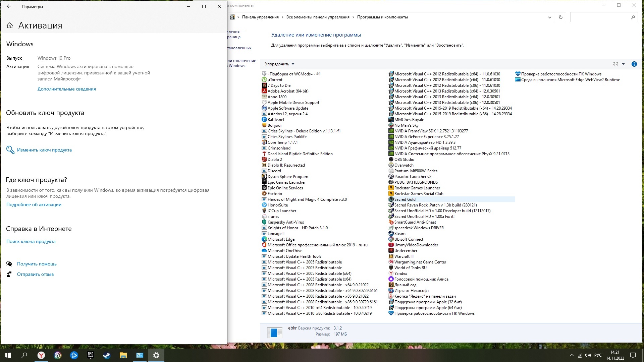Viewport: 644px width, 362px height.
Task: Select No Man's Sky entry
Action: [406, 125]
